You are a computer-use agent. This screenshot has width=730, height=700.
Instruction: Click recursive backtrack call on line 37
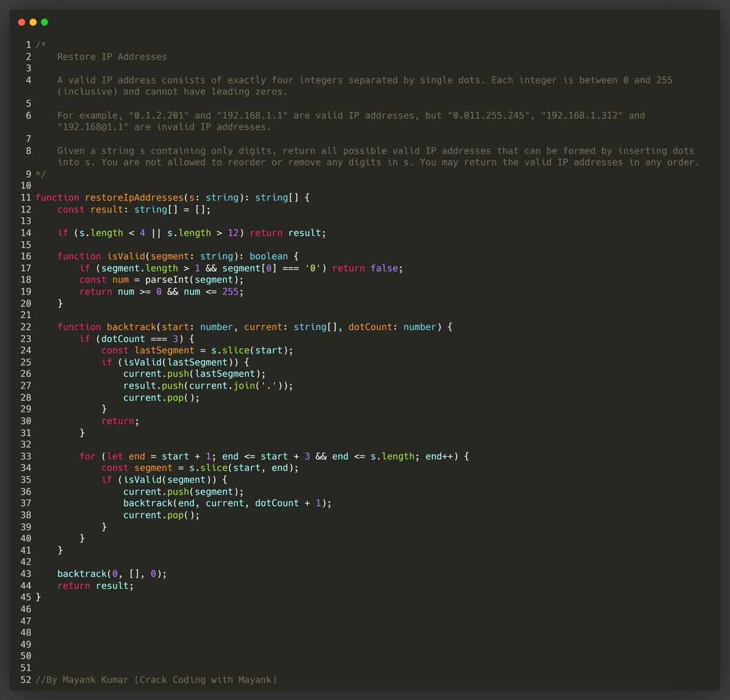coord(228,504)
